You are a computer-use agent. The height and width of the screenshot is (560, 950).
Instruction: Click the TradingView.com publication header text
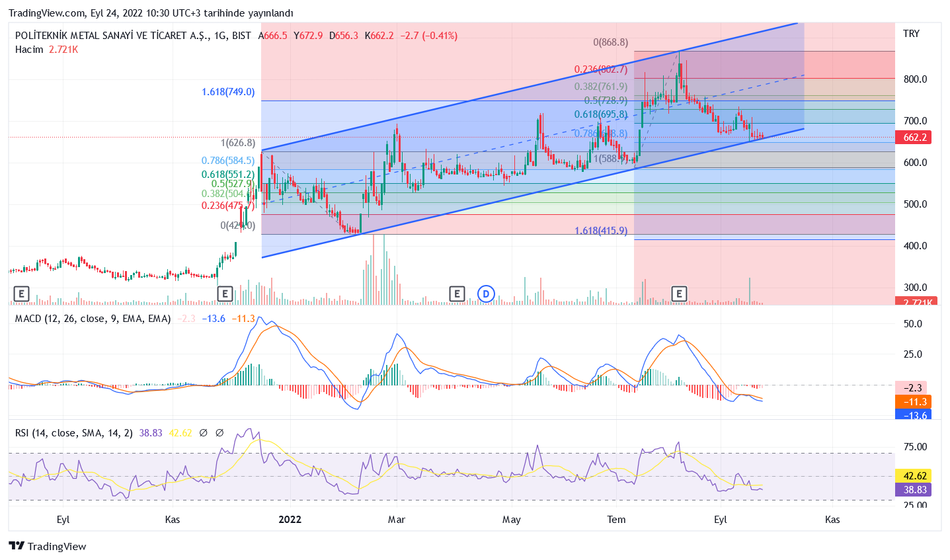151,13
